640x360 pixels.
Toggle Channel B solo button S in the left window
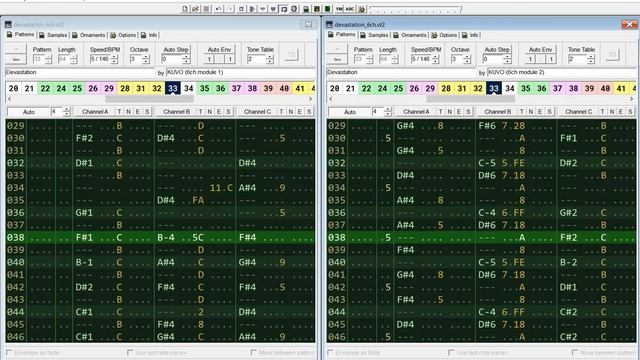228,111
